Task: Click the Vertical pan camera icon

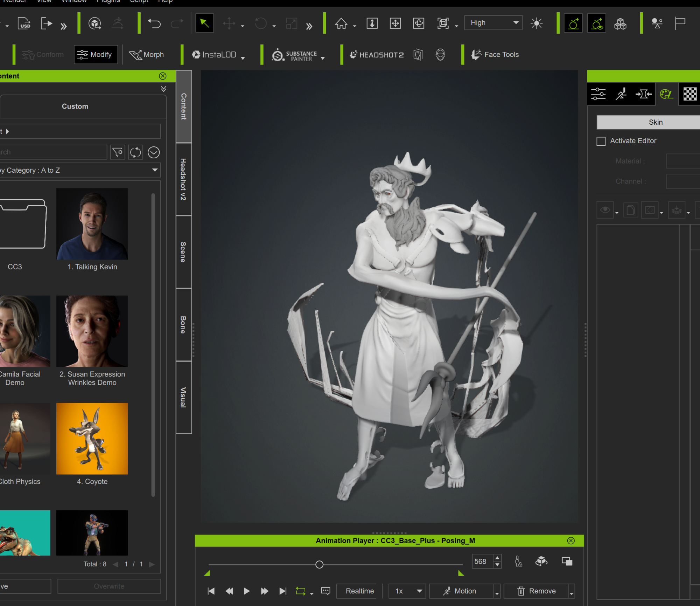Action: (372, 23)
